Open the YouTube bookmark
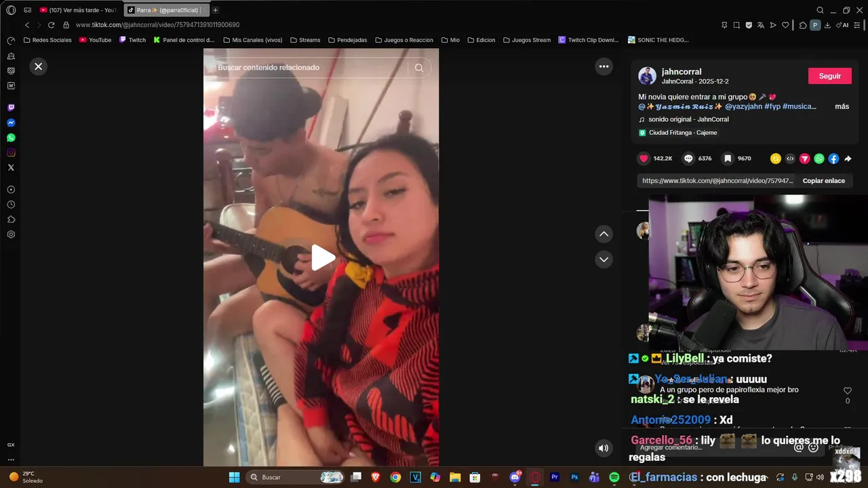The image size is (868, 488). [95, 40]
